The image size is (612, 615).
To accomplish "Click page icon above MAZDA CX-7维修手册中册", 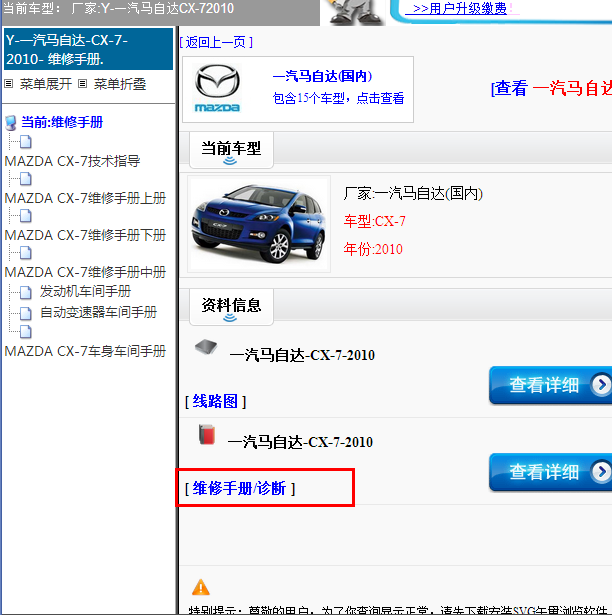I will (x=26, y=253).
